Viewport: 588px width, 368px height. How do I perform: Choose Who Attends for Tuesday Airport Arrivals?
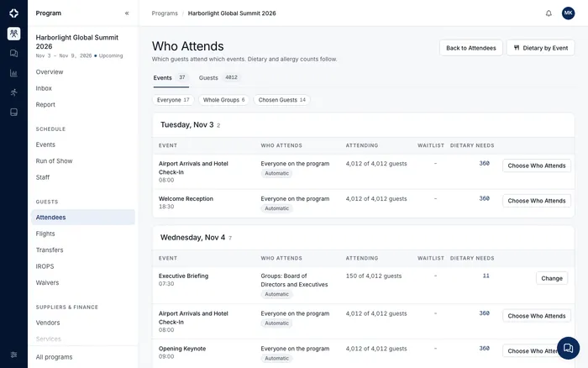[x=536, y=166]
